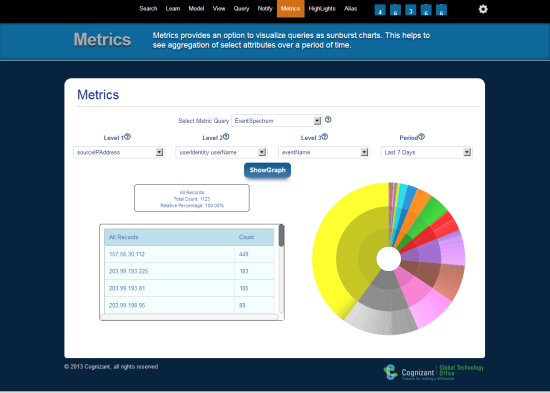Click the ShowGraph button

[x=267, y=170]
